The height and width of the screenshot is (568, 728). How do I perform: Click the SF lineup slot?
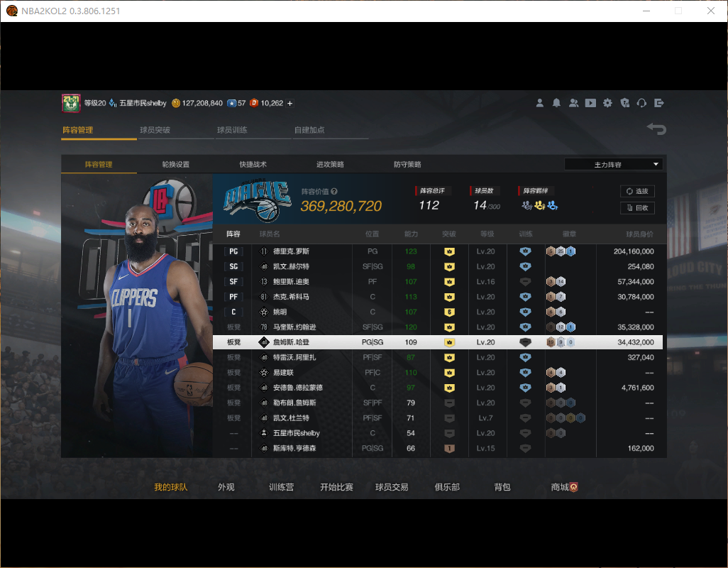tap(233, 281)
